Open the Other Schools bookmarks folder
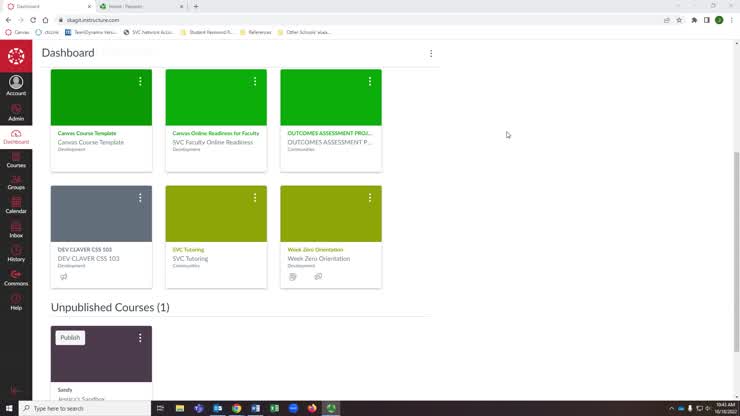Image resolution: width=740 pixels, height=416 pixels. [304, 32]
